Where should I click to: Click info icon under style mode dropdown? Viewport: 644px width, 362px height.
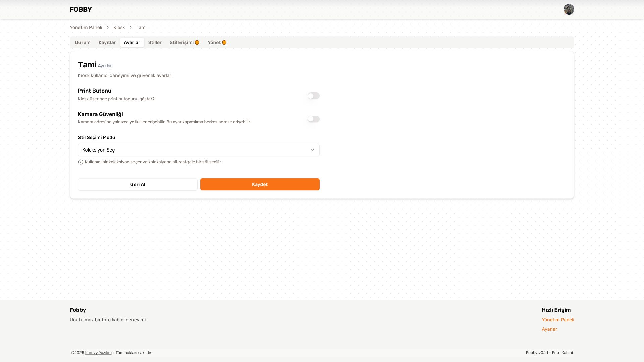(x=80, y=162)
